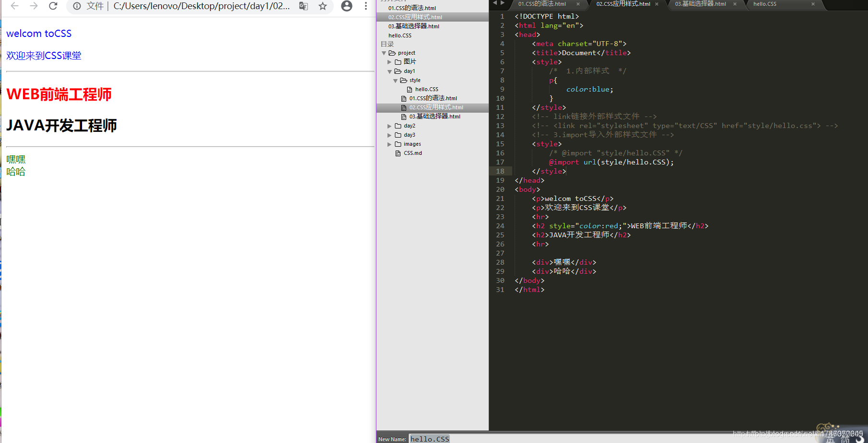Image resolution: width=868 pixels, height=443 pixels.
Task: Click the @import url code line
Action: [x=611, y=162]
